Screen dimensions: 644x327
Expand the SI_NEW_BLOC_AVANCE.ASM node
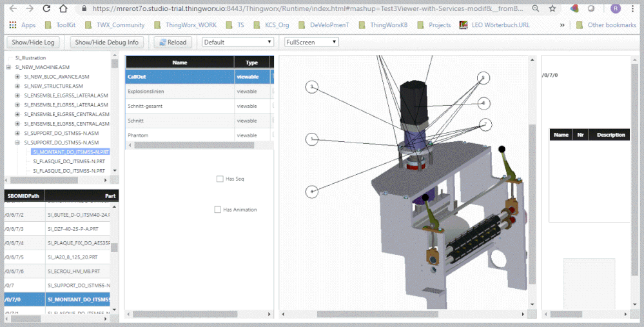click(17, 76)
